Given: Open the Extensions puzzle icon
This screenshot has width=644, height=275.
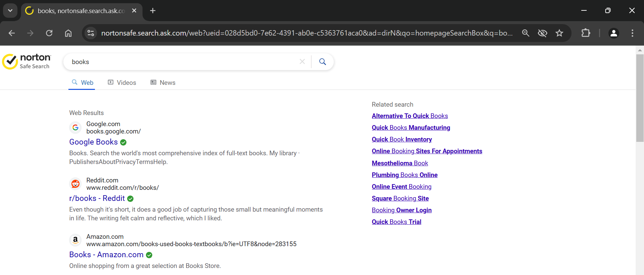Looking at the screenshot, I should pyautogui.click(x=586, y=33).
